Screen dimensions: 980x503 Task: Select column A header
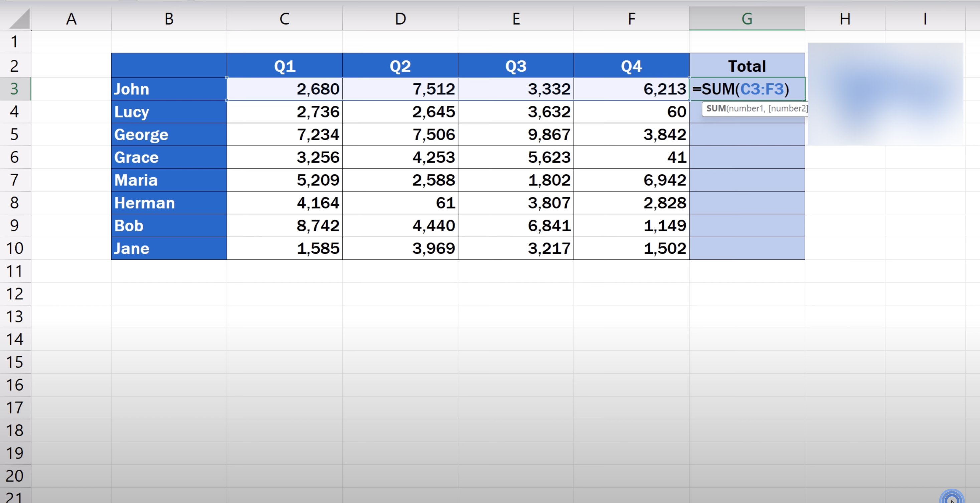(x=71, y=18)
